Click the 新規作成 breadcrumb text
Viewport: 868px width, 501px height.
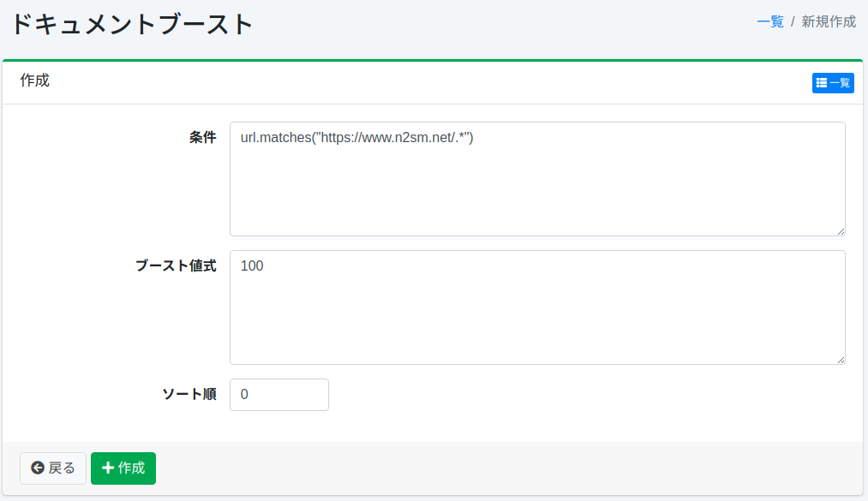point(828,21)
